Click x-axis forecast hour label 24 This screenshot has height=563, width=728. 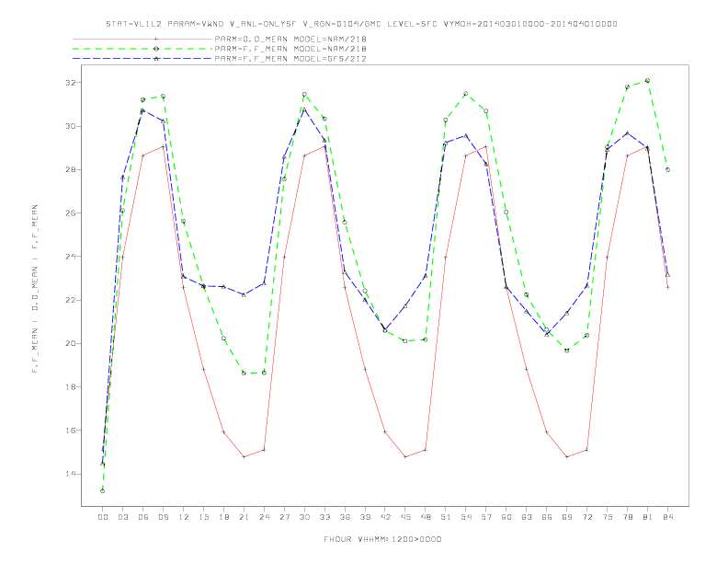tap(264, 517)
